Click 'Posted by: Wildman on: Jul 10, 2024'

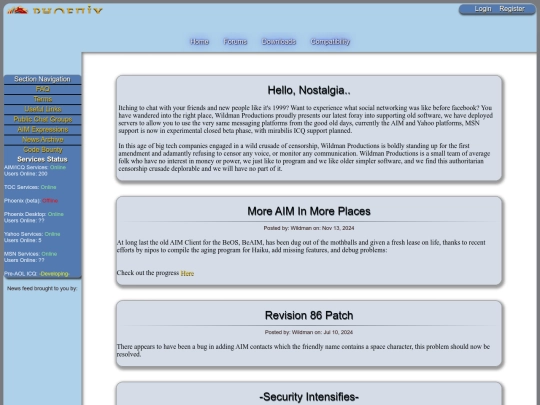[309, 332]
